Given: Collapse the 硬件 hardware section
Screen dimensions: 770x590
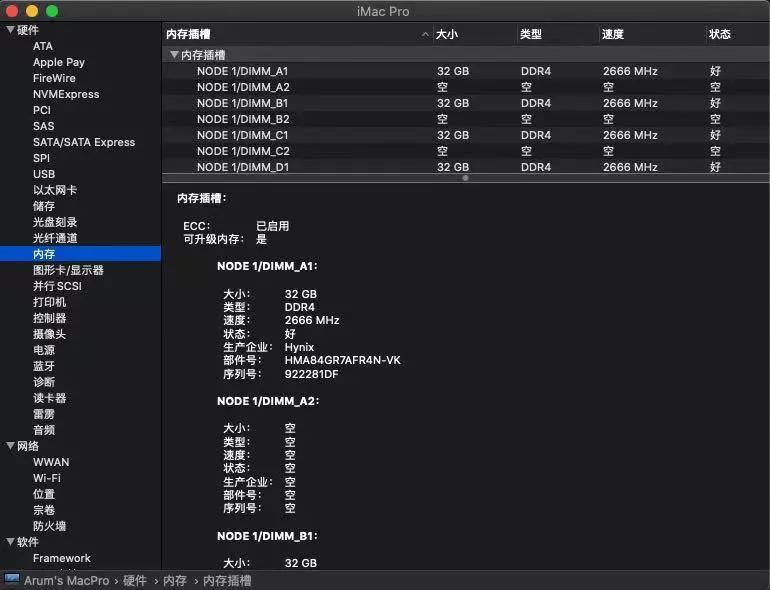Looking at the screenshot, I should click(10, 30).
